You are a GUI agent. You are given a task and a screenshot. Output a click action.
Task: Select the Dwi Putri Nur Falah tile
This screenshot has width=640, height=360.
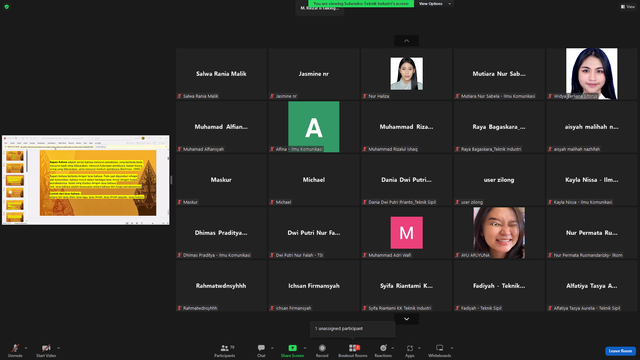click(314, 233)
